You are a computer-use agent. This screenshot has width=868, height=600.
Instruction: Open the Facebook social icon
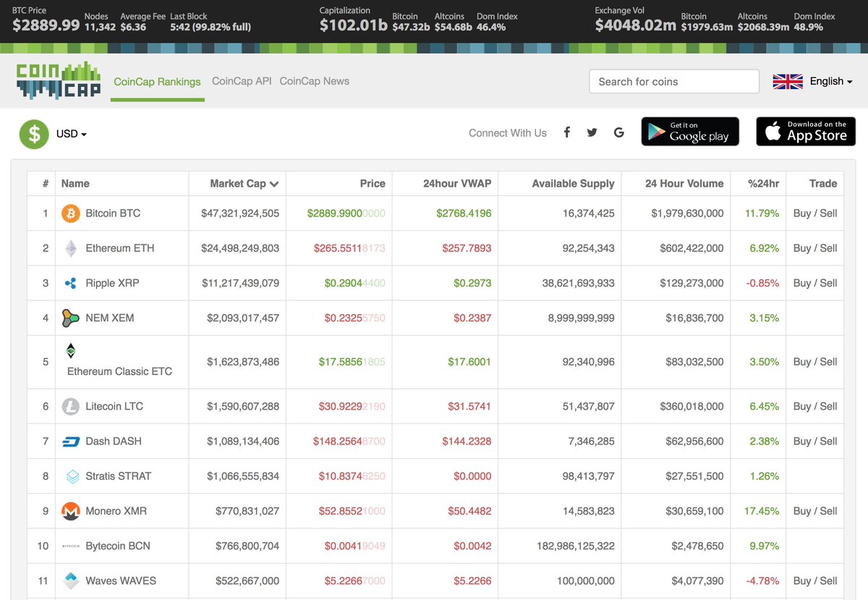pyautogui.click(x=567, y=132)
